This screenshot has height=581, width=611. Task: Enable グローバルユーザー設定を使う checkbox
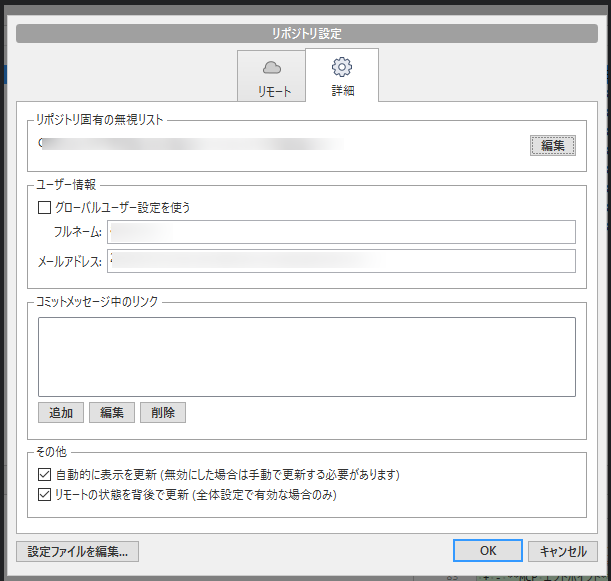pyautogui.click(x=44, y=208)
